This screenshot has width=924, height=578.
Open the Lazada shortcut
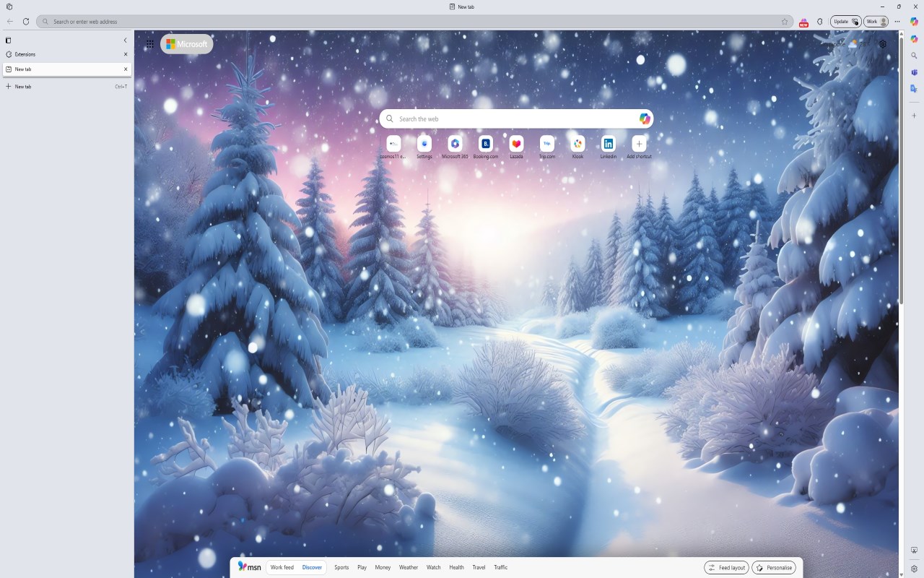[x=516, y=147]
